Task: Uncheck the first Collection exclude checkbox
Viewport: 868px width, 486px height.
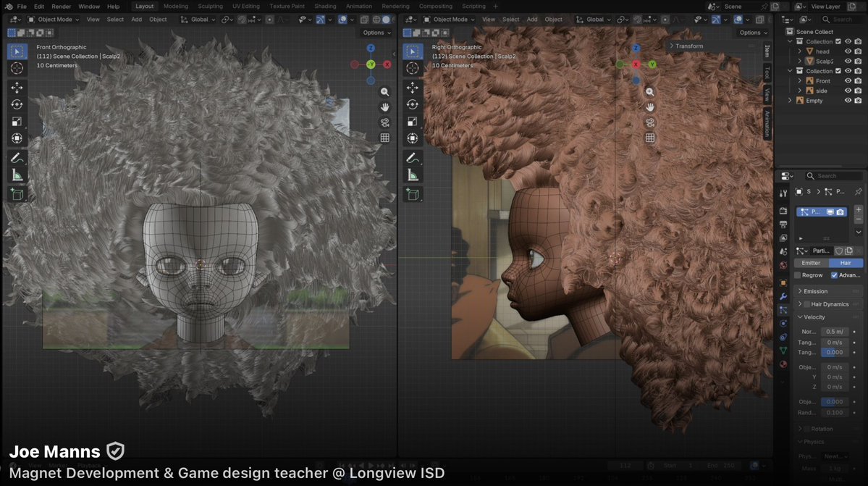Action: [838, 41]
